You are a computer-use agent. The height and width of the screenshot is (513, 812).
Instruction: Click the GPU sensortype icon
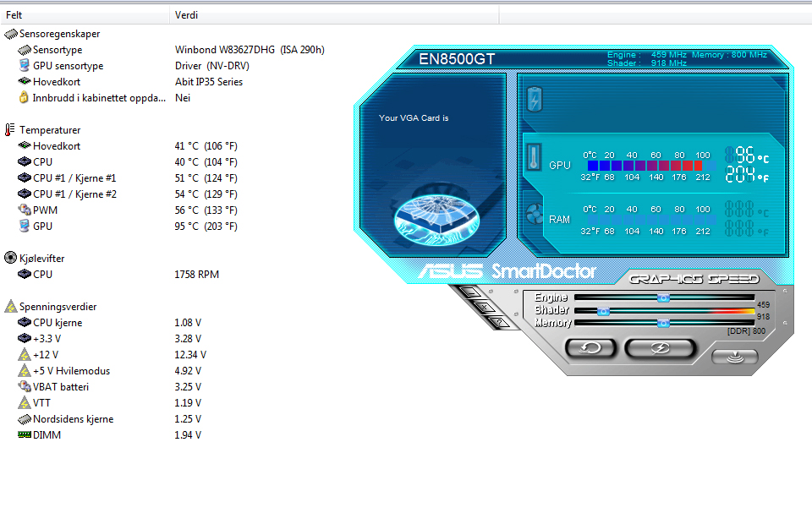[x=24, y=65]
